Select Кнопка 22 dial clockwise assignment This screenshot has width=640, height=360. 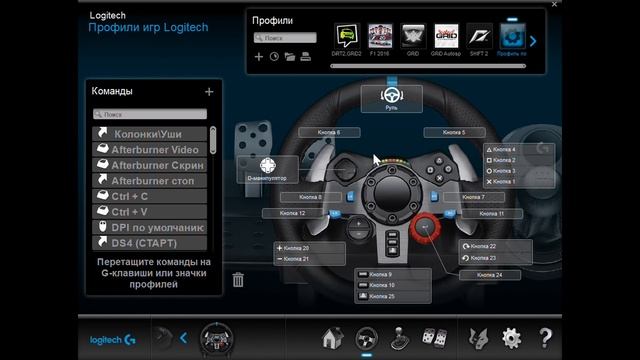point(496,246)
